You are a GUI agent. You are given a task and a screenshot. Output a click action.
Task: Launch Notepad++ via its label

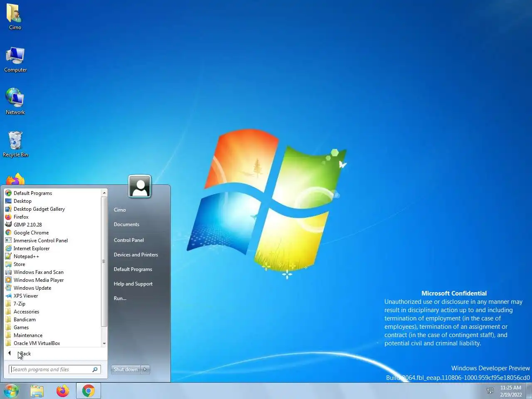click(x=26, y=256)
